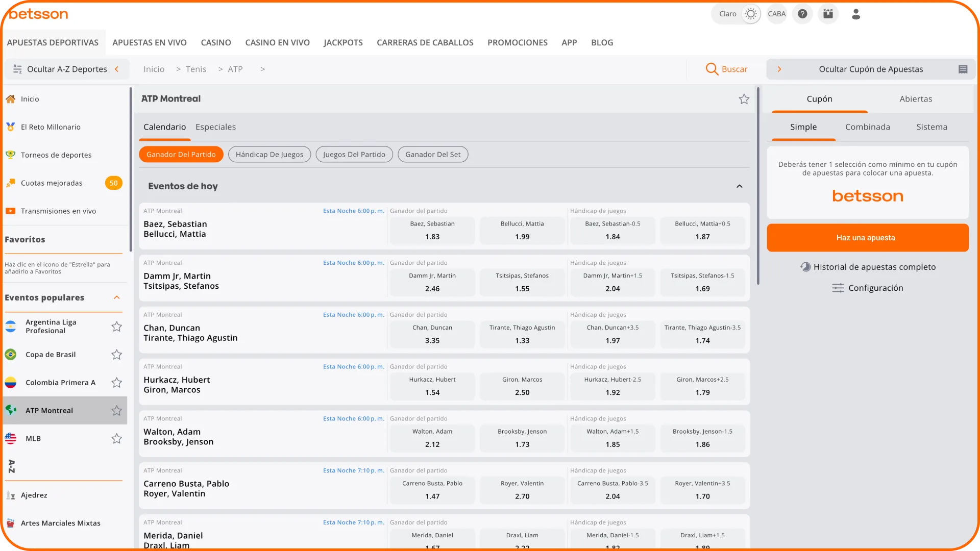Favorite Colombia Primera A with star
The image size is (980, 551).
pos(117,383)
